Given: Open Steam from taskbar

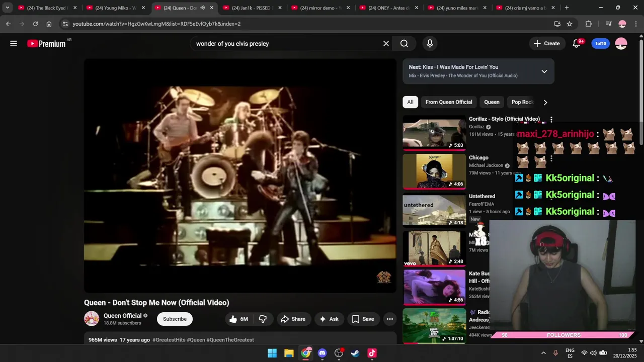Looking at the screenshot, I should point(355,353).
